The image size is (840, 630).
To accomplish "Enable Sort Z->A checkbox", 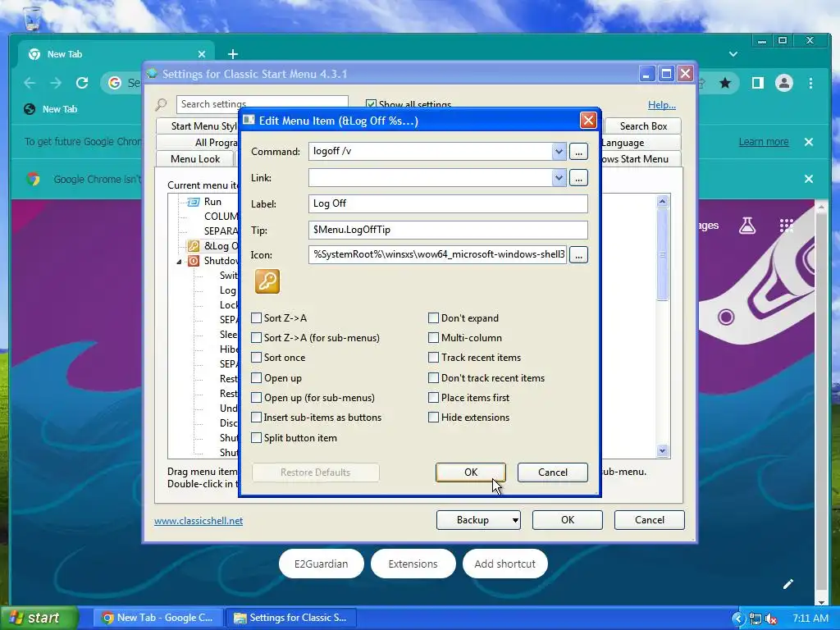I will pos(256,317).
